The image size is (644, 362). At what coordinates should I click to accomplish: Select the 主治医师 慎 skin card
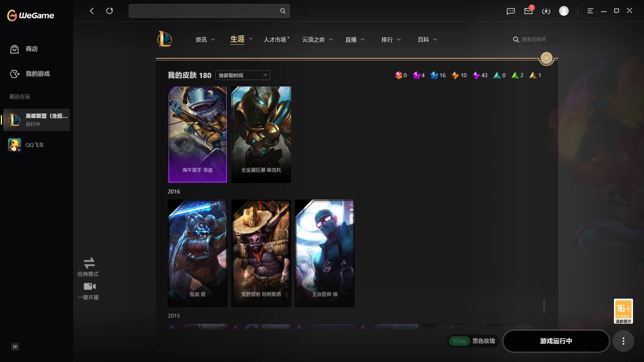coord(325,253)
